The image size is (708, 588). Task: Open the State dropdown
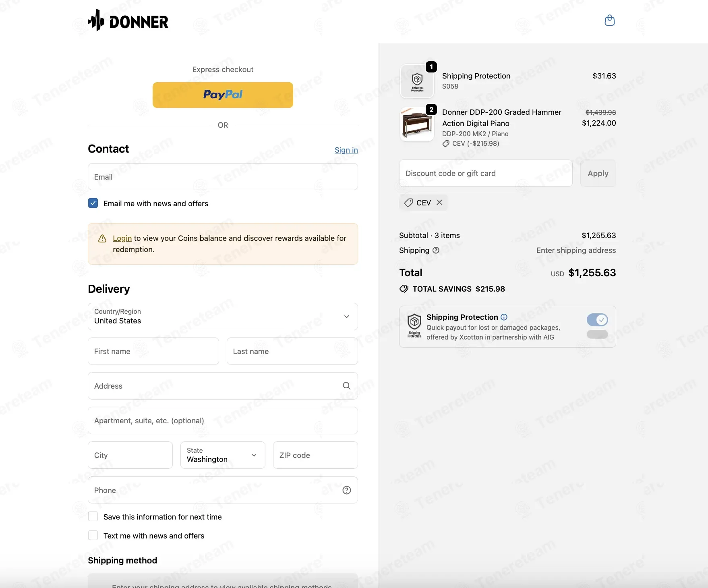click(x=223, y=455)
